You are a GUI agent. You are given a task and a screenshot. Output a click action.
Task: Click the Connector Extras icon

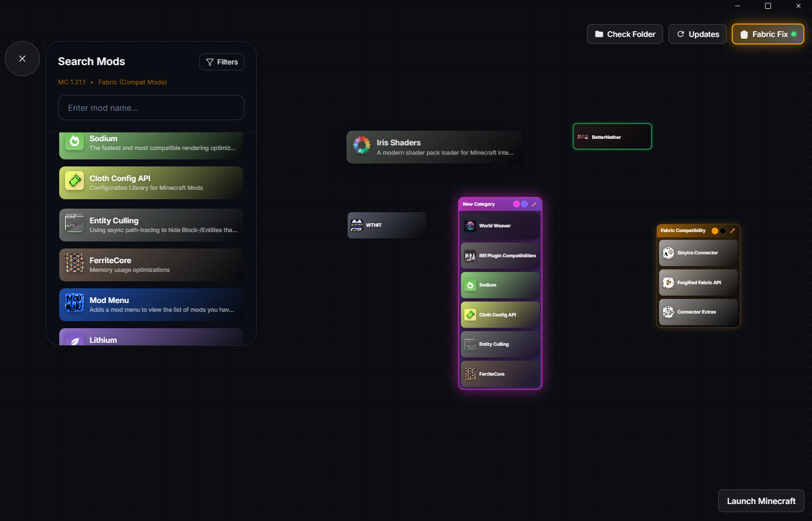(x=668, y=312)
